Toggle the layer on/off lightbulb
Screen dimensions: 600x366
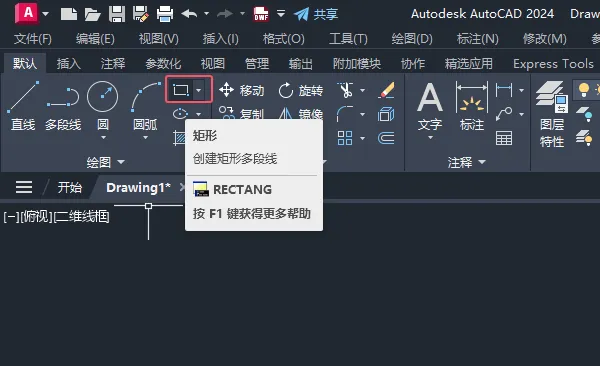[x=584, y=90]
